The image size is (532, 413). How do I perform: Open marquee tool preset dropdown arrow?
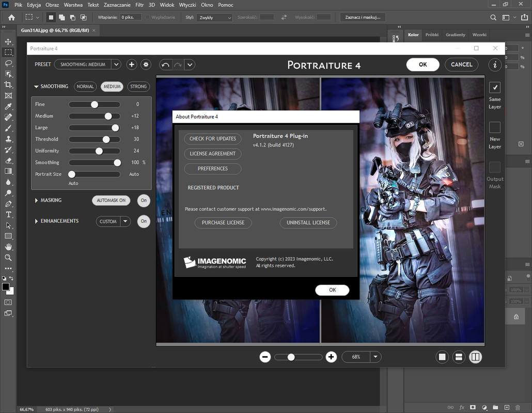(x=37, y=17)
